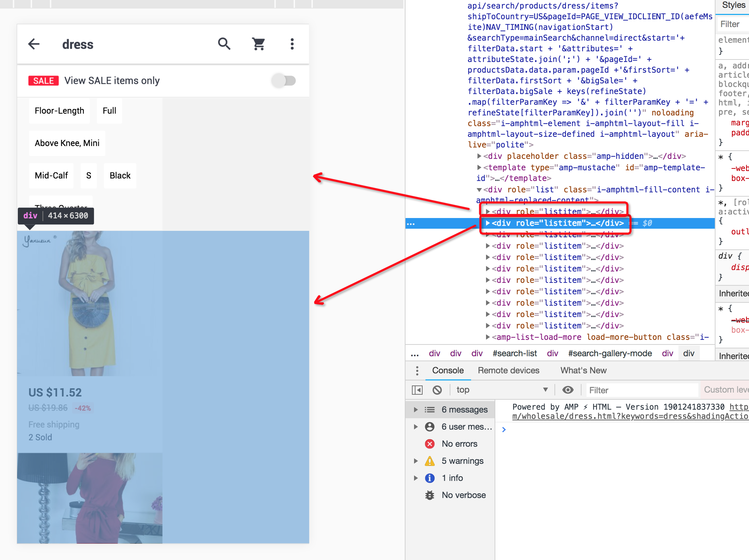The image size is (749, 560).
Task: Open search via magnifier icon
Action: pyautogui.click(x=224, y=44)
